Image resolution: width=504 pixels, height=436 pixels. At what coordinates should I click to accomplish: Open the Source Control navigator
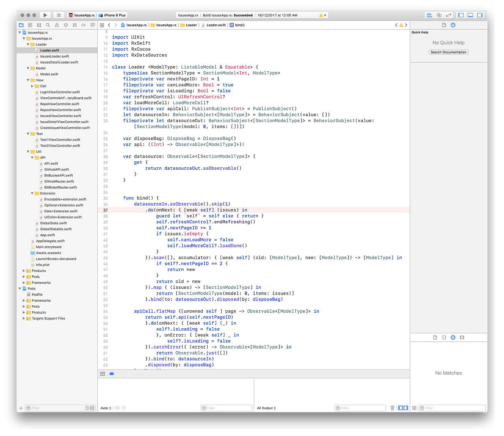pos(30,25)
